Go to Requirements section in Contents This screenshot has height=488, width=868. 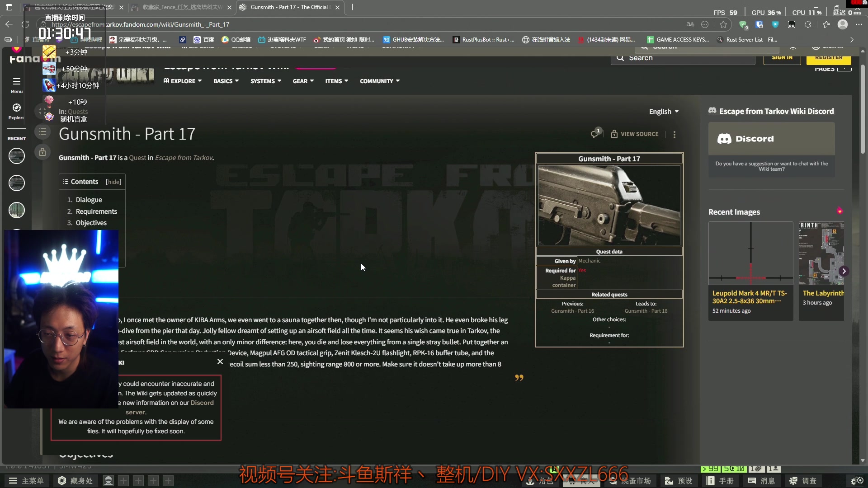[96, 211]
